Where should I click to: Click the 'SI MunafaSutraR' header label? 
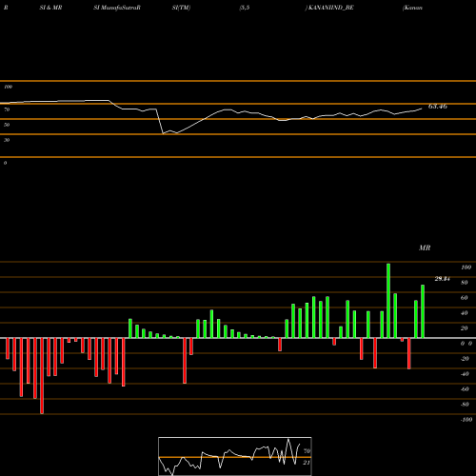117,8
